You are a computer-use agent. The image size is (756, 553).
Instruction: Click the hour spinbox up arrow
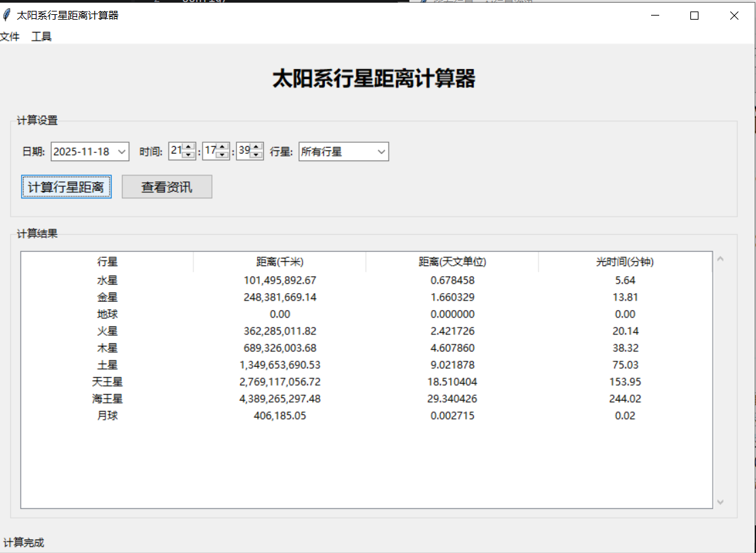pos(190,147)
